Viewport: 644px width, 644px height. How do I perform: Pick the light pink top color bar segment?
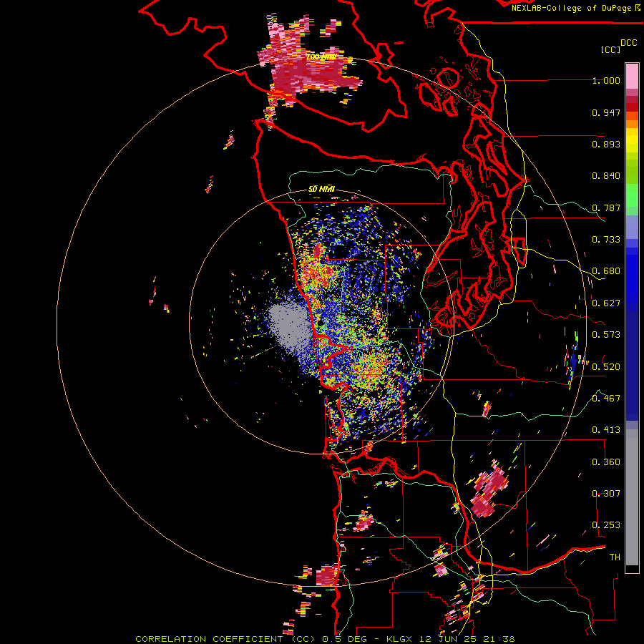click(632, 76)
